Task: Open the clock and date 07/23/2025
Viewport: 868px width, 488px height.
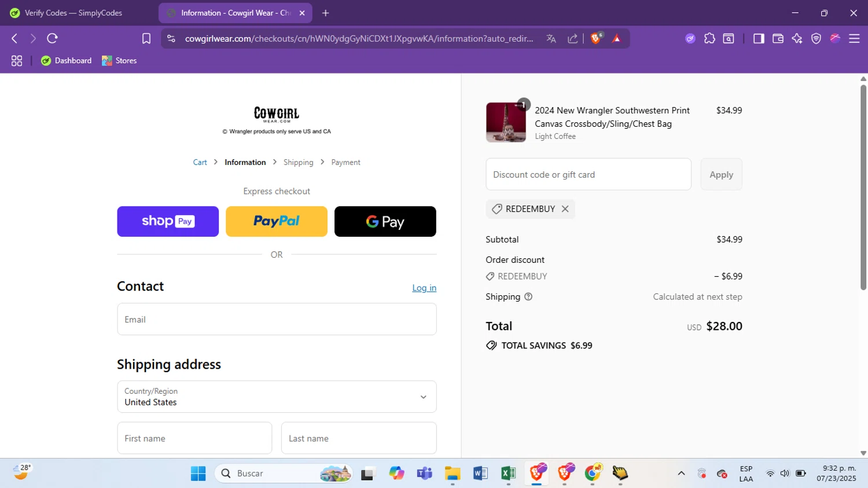Action: pos(836,474)
